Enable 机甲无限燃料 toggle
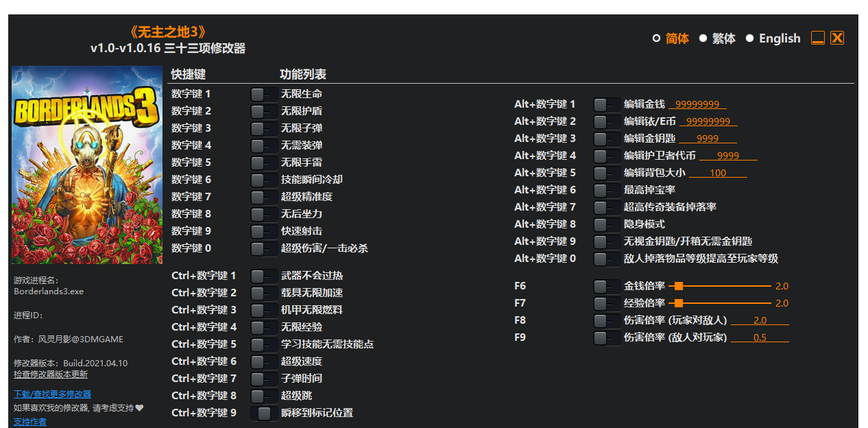The height and width of the screenshot is (428, 868). click(264, 310)
